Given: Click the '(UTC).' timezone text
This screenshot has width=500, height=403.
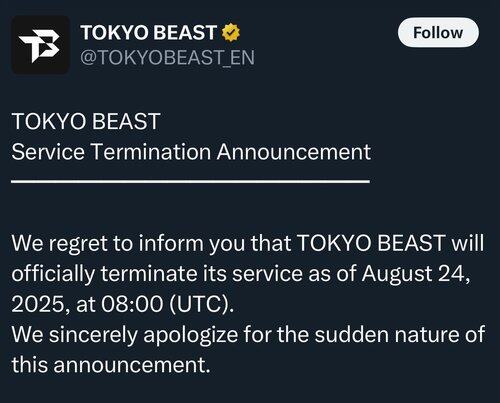Looking at the screenshot, I should coord(202,305).
